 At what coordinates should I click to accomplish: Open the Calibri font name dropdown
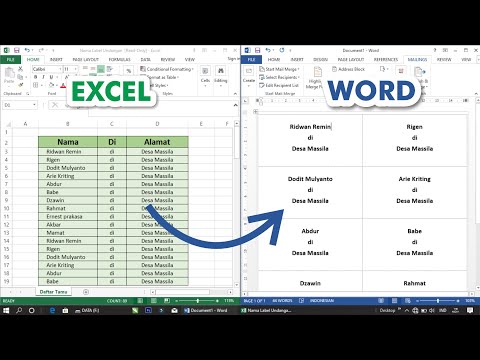(x=60, y=69)
